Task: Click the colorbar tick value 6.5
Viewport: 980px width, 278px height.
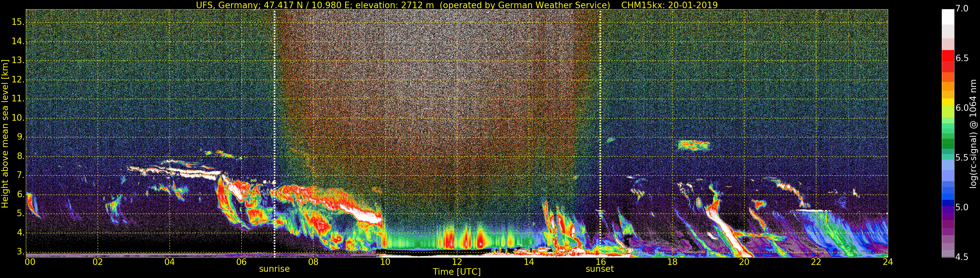Action: pos(962,58)
